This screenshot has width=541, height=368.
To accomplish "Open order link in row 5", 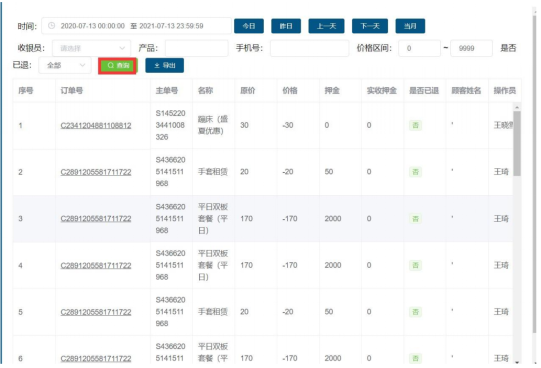I will point(96,312).
